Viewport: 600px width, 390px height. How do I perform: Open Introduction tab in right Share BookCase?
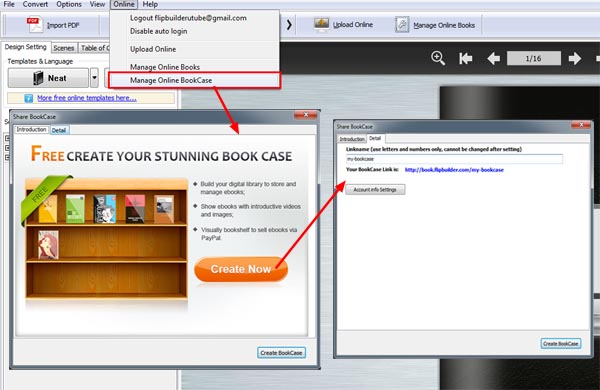point(352,139)
